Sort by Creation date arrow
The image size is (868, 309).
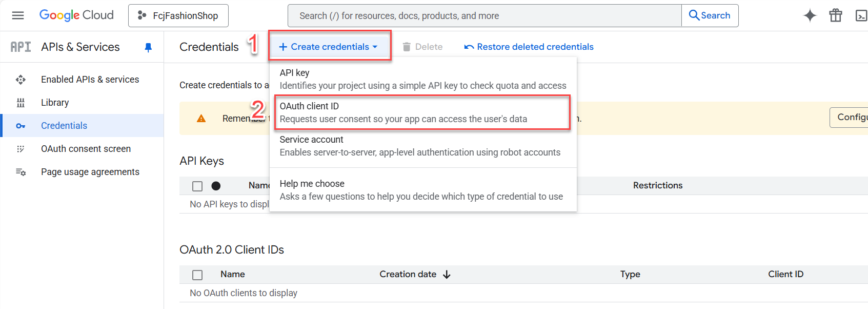coord(447,275)
